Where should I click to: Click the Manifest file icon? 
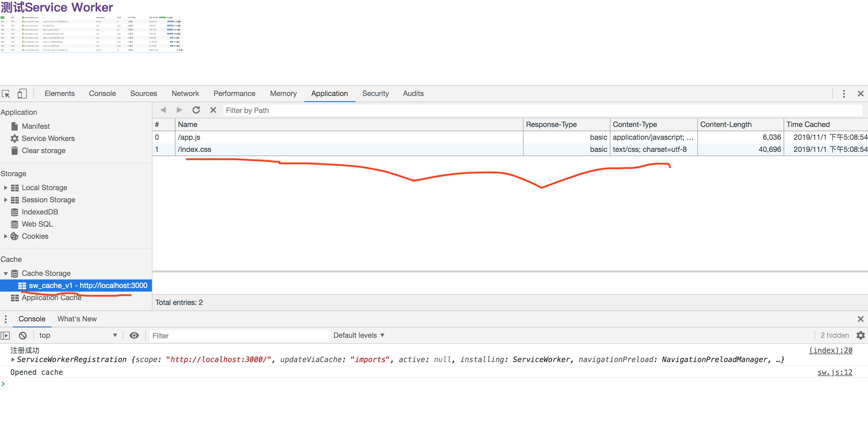click(15, 126)
